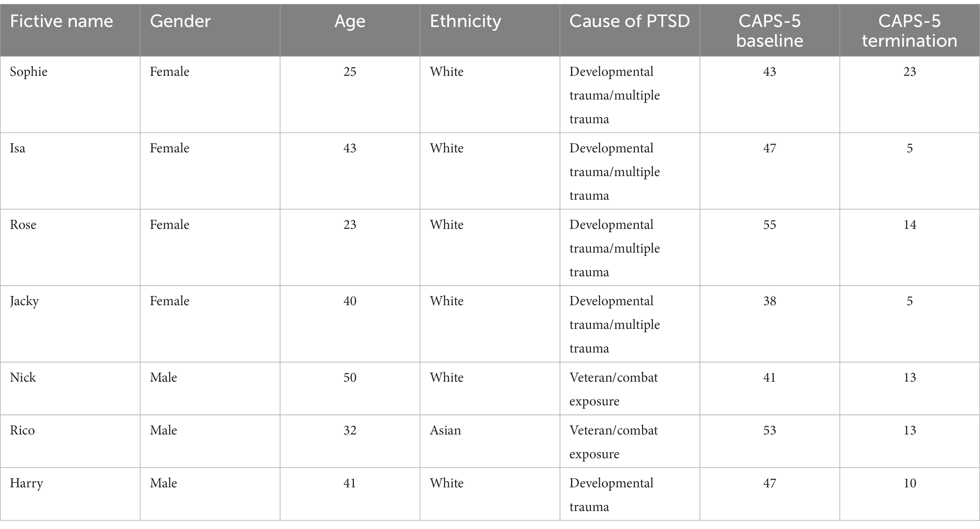The image size is (980, 529).
Task: Select the name cell Harry
Action: (x=27, y=484)
